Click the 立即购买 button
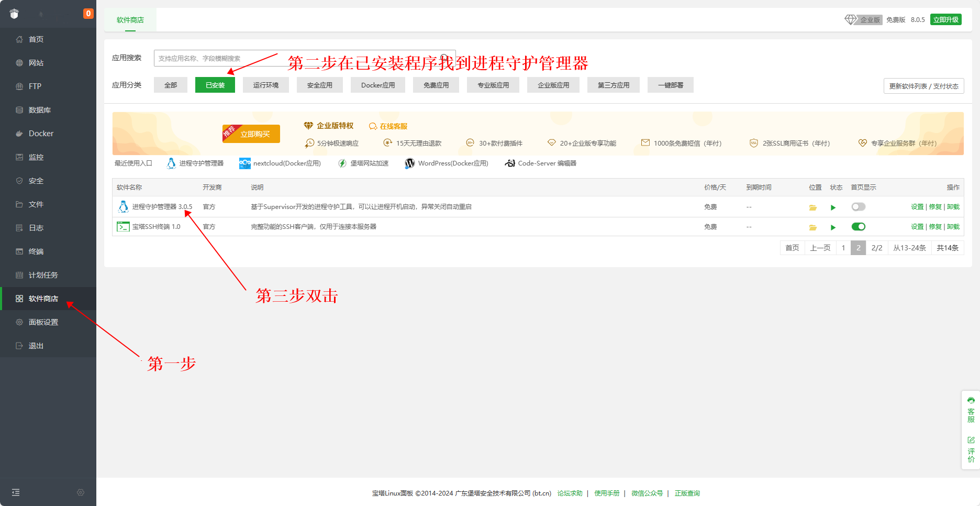The height and width of the screenshot is (506, 980). coord(254,134)
